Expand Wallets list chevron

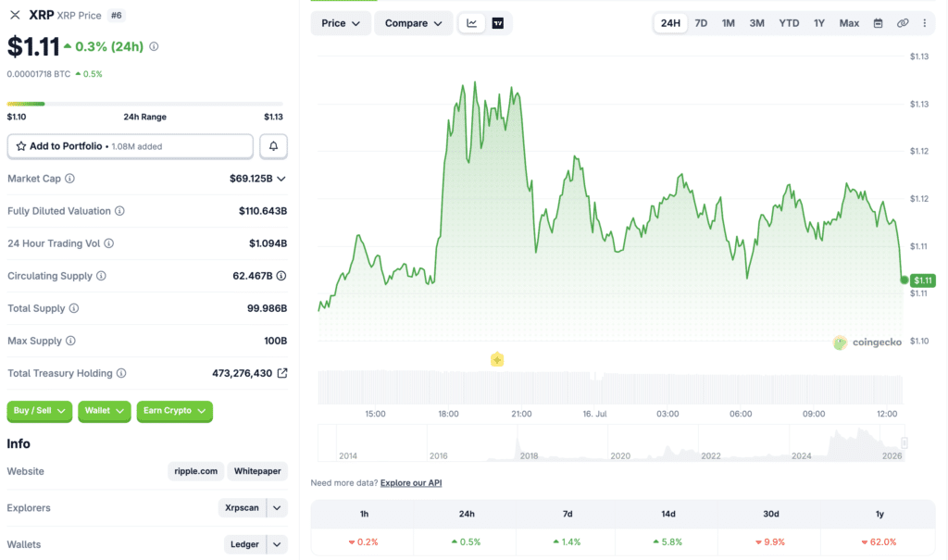[x=277, y=544]
